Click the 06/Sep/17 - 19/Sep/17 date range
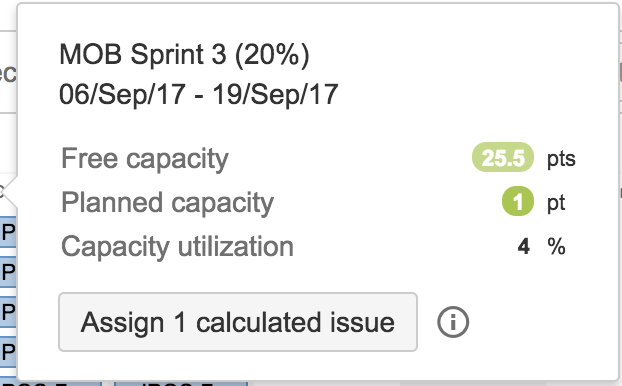Screen dimensions: 622x386 click(198, 94)
